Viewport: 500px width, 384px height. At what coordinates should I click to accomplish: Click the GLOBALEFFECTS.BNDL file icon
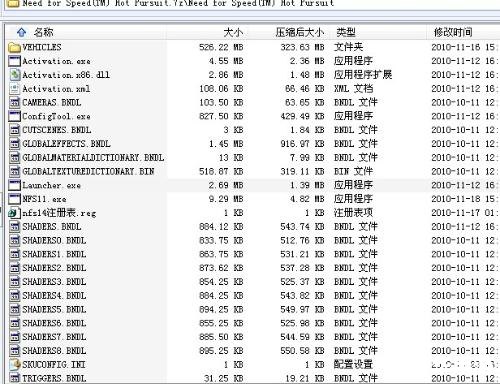click(x=14, y=144)
